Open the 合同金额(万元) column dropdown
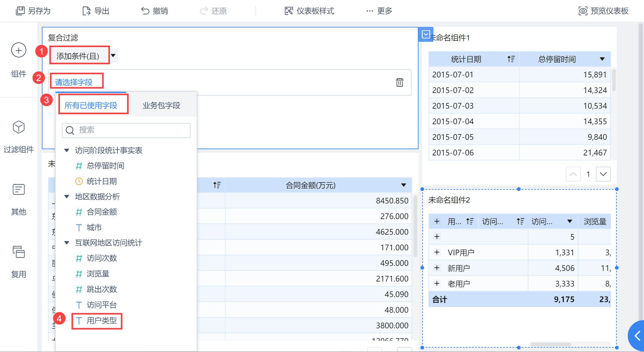Image resolution: width=644 pixels, height=352 pixels. (404, 185)
